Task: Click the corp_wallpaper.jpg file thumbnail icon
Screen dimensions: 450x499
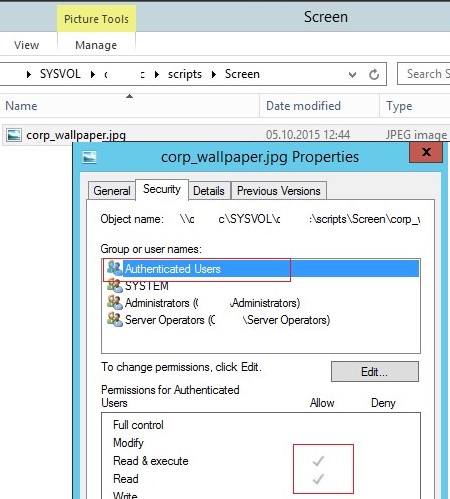Action: coord(14,135)
